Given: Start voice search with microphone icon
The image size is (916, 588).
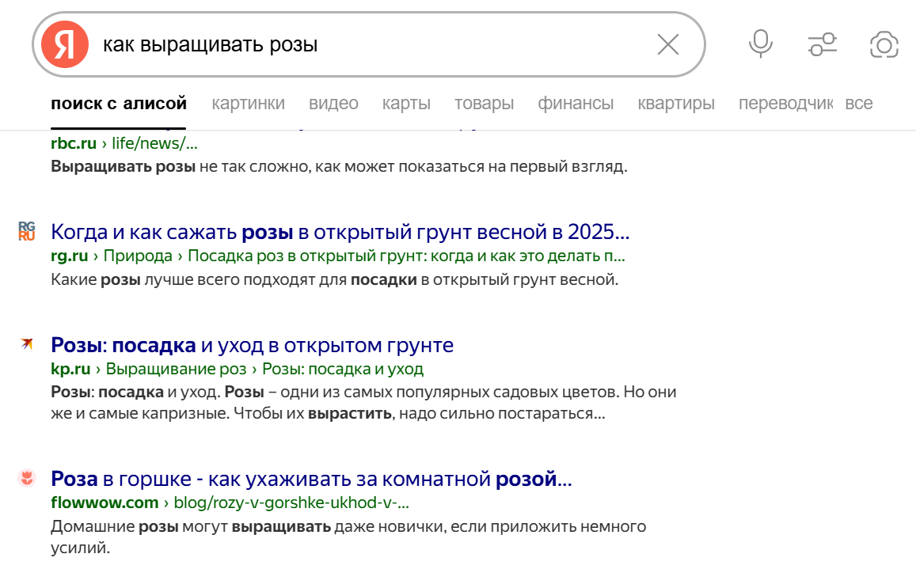Looking at the screenshot, I should [x=760, y=44].
